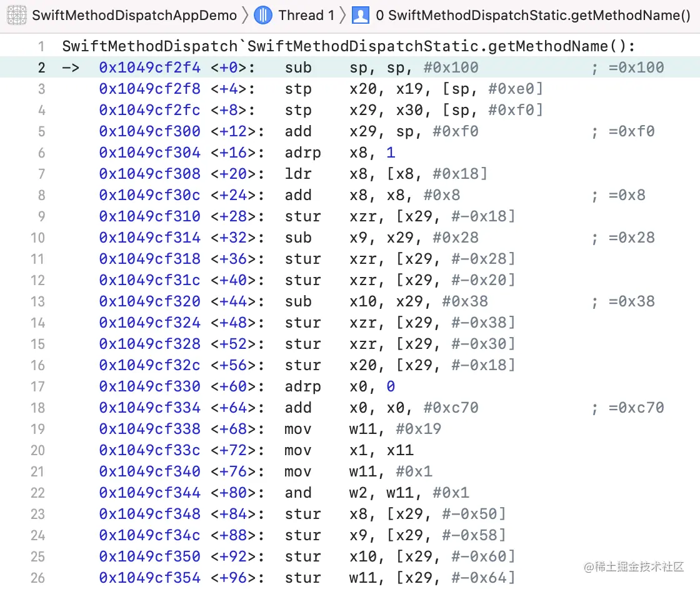
Task: Click the SwiftMethodDispatchAppDemo app icon in breadcrumb
Action: tap(17, 15)
